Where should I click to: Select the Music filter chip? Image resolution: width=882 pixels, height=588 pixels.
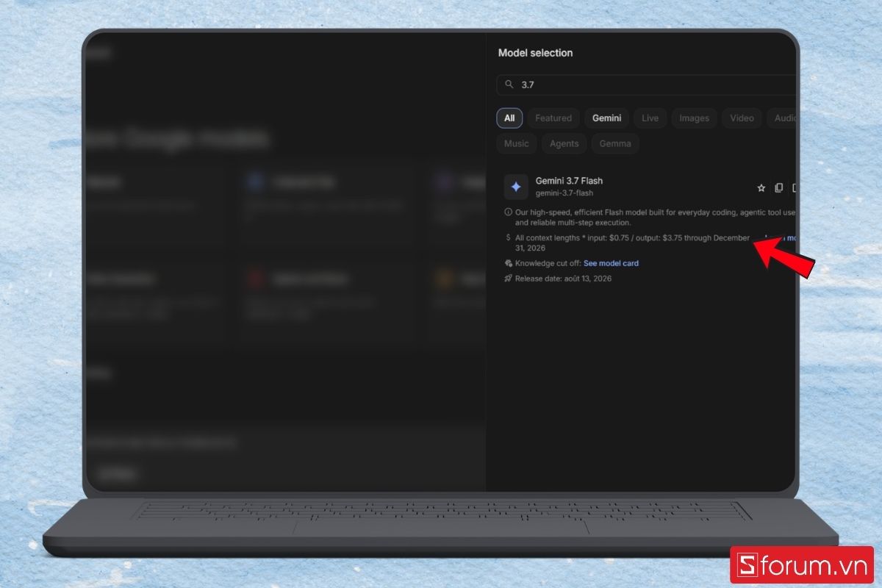click(x=517, y=143)
